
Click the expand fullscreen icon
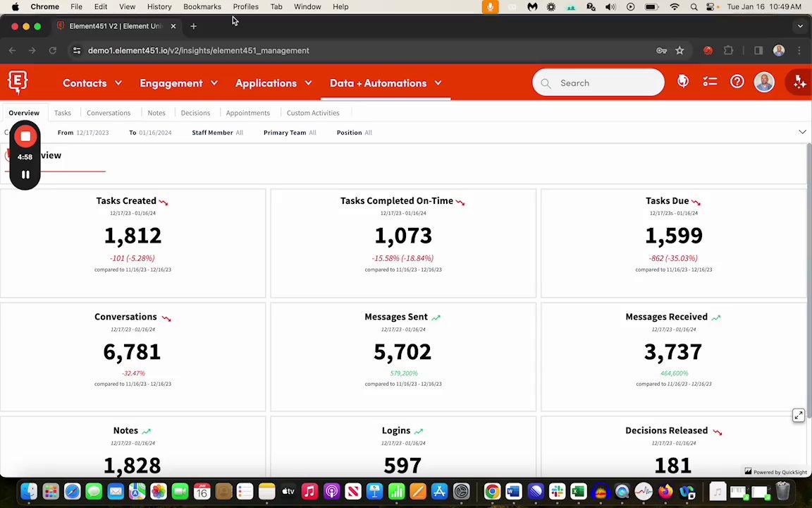pos(798,415)
